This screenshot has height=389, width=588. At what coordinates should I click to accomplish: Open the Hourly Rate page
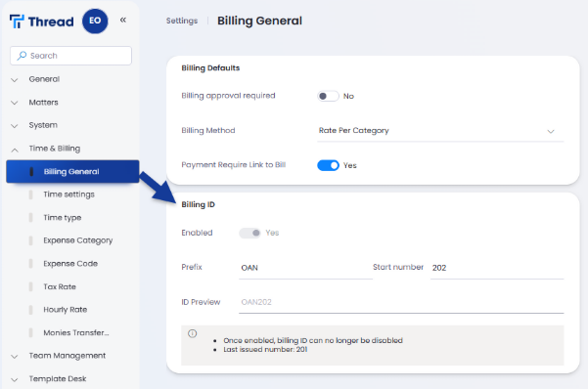(x=66, y=310)
